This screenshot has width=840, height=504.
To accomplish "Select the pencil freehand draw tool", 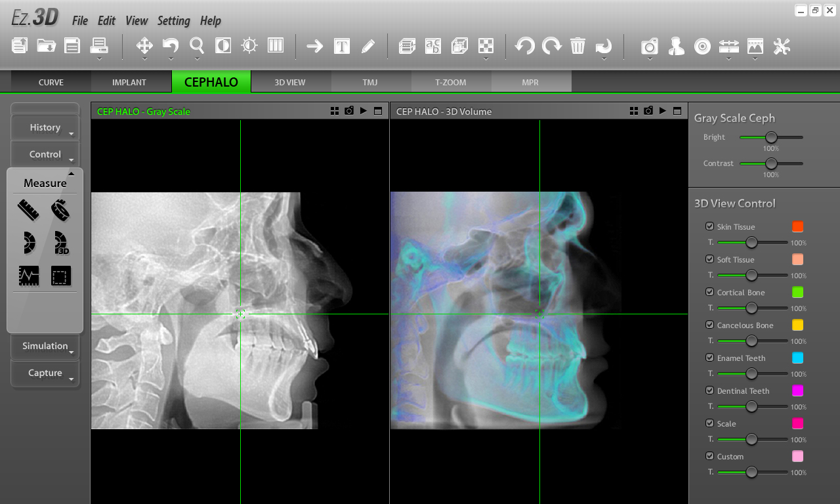I will [x=368, y=46].
